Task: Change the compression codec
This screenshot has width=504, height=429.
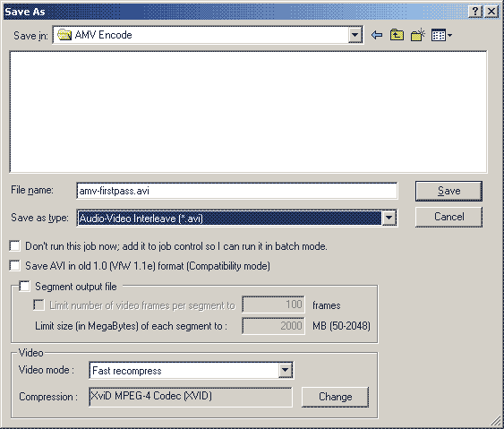Action: [x=335, y=397]
